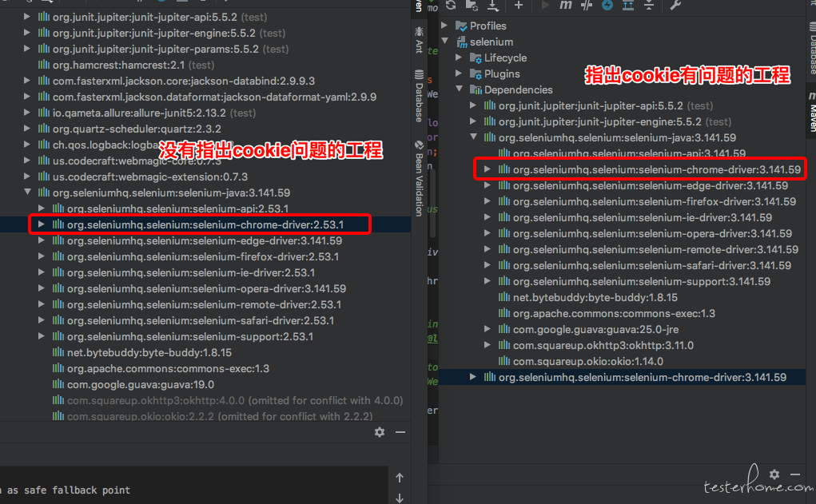Open Execute Maven Goal with the m icon

click(566, 5)
